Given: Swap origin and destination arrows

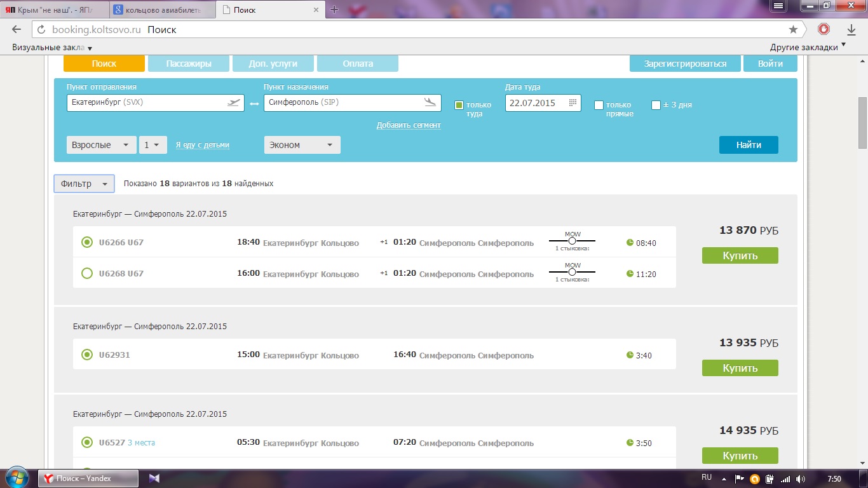Looking at the screenshot, I should click(254, 104).
